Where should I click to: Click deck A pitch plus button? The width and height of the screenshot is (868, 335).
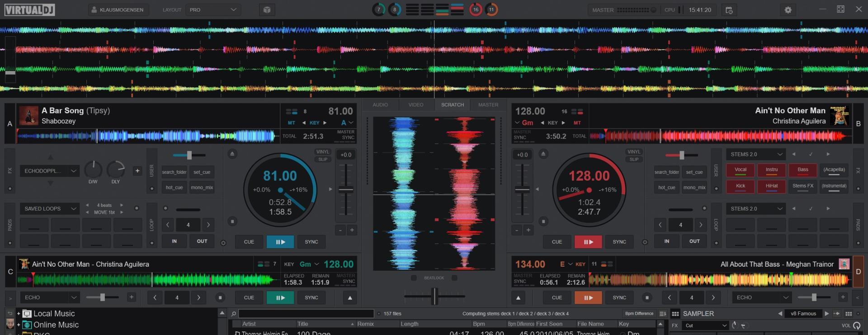[x=352, y=230]
